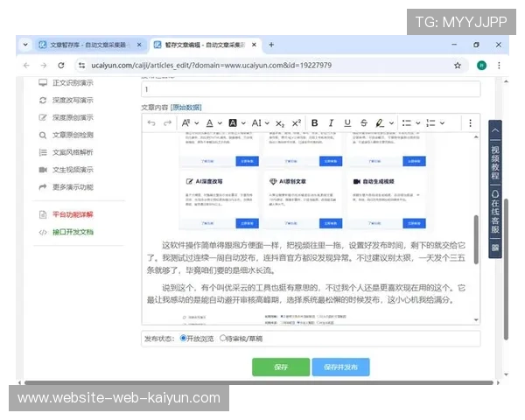Apply subscript formatting
This screenshot has width=525, height=420.
pos(280,123)
